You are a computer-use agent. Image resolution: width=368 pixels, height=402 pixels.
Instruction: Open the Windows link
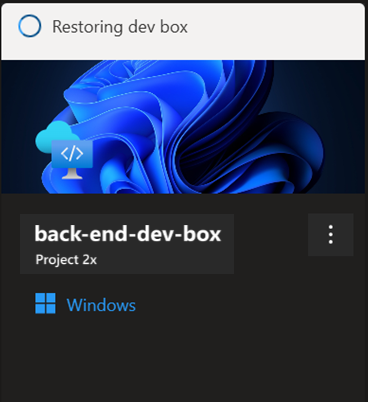click(x=101, y=305)
